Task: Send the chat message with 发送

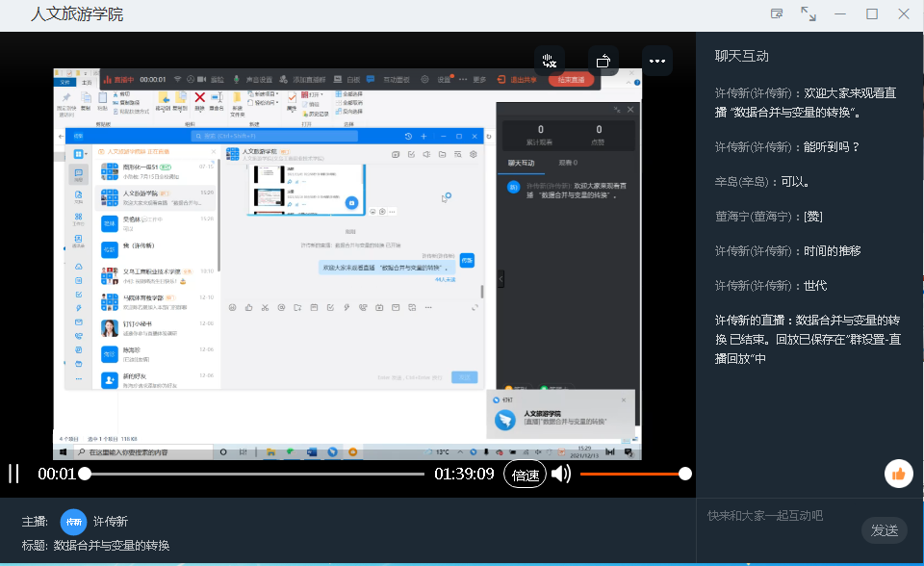Action: point(885,530)
